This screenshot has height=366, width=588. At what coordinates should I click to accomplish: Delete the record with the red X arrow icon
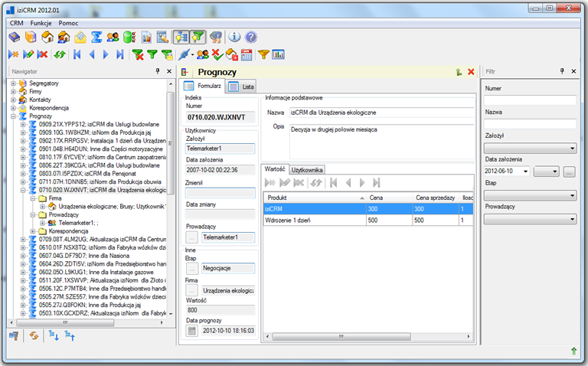coord(42,55)
